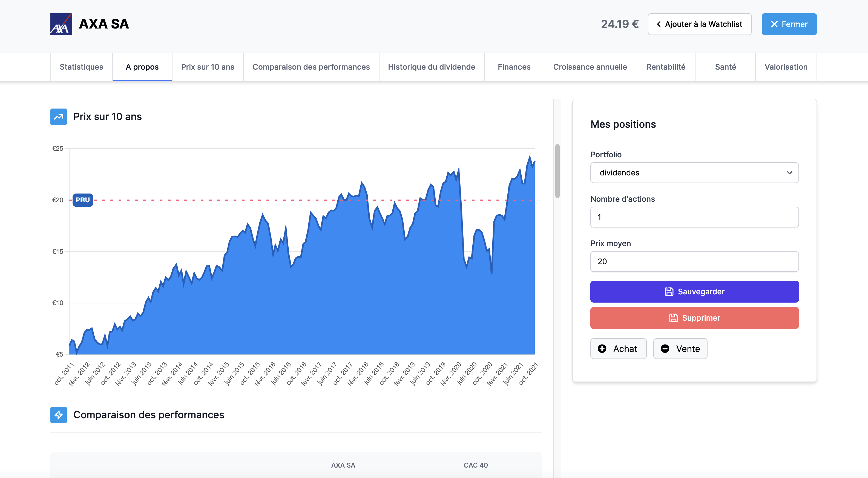Open Historique du dividende tab
Screen dimensions: 868x478
431,67
